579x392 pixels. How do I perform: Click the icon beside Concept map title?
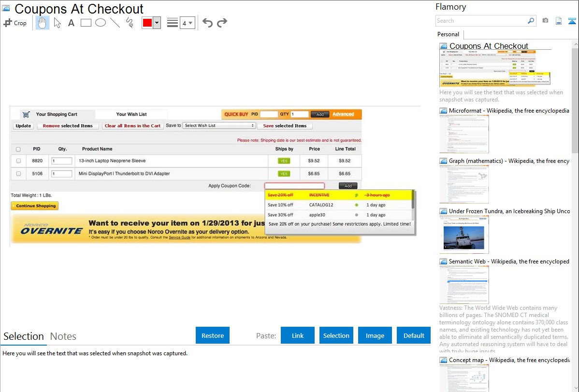pyautogui.click(x=443, y=360)
